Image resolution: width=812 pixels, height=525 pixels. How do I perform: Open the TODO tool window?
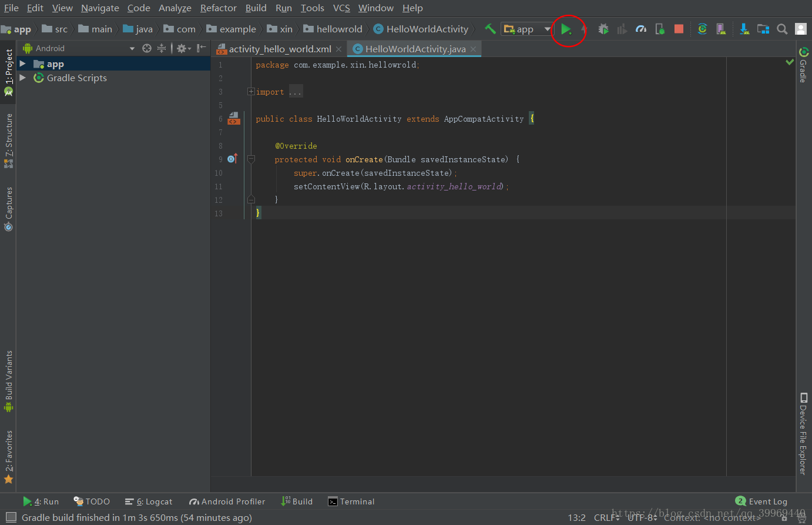click(x=92, y=501)
